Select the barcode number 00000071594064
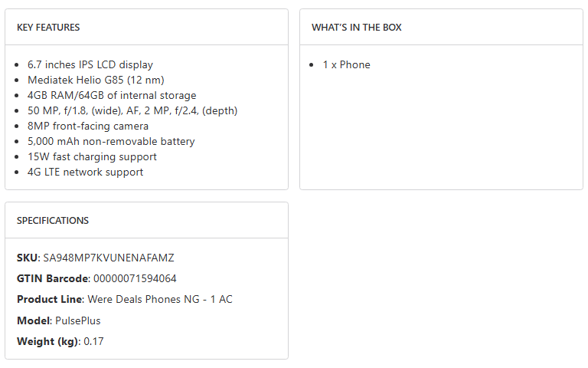 pos(135,279)
